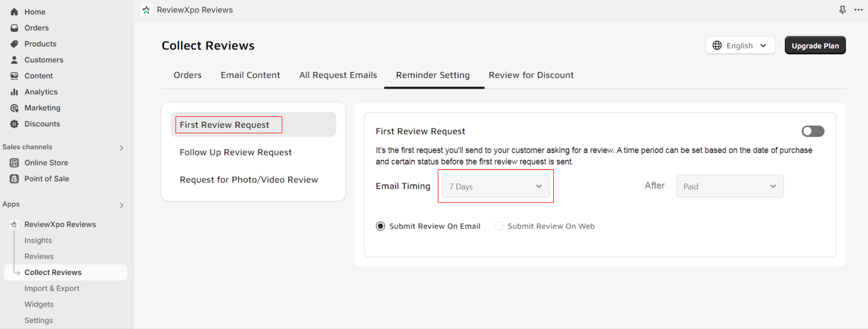Click the Discounts badge icon
The height and width of the screenshot is (329, 868).
point(14,124)
